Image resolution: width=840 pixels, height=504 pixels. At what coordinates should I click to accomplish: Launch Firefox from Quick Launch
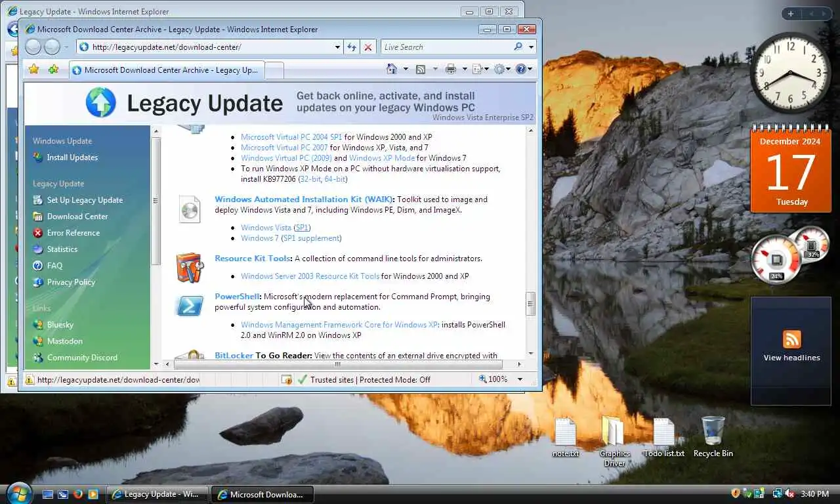tap(78, 494)
